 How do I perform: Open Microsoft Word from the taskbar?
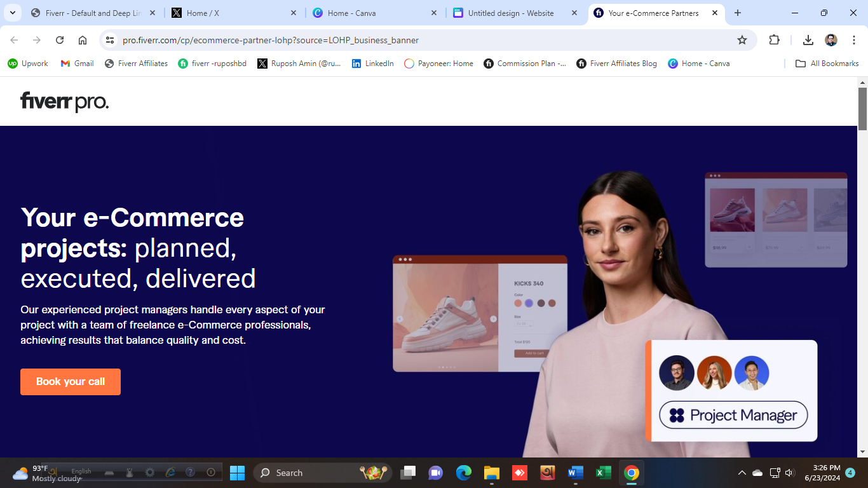point(575,473)
